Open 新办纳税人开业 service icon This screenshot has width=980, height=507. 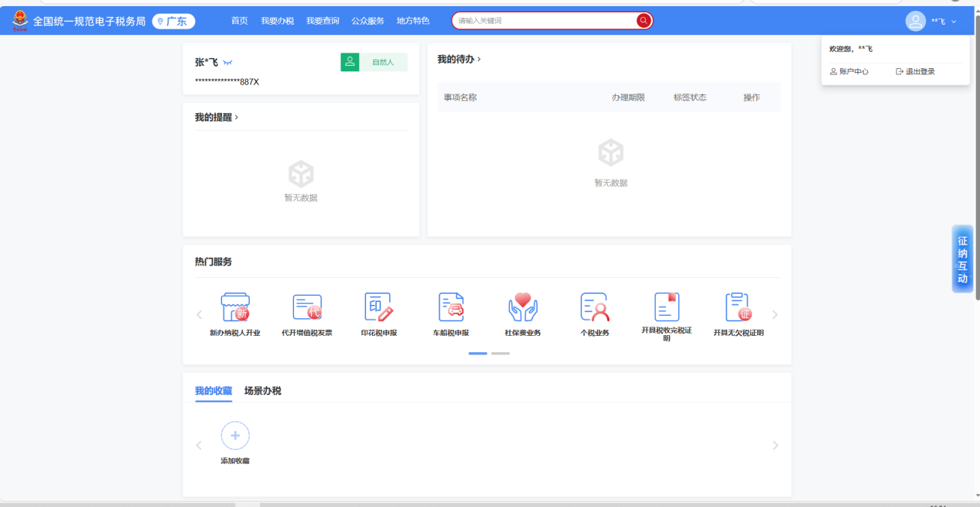(x=235, y=307)
